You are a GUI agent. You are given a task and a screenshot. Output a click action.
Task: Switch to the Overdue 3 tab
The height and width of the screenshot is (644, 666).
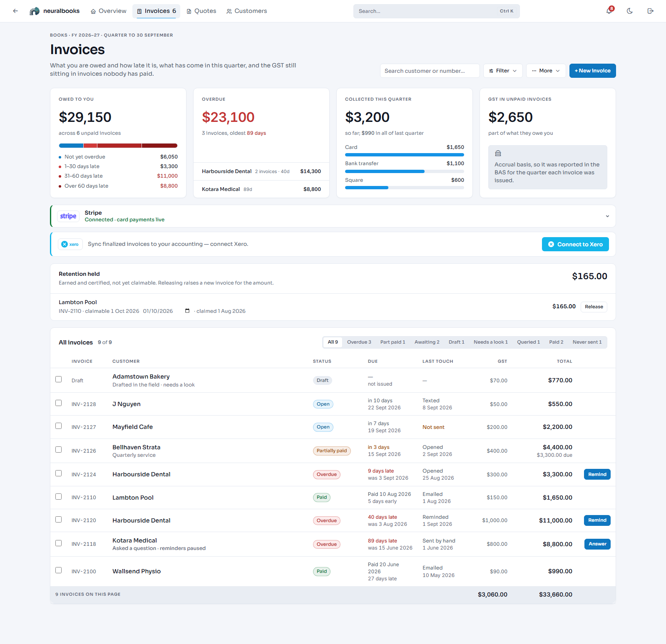coord(359,342)
